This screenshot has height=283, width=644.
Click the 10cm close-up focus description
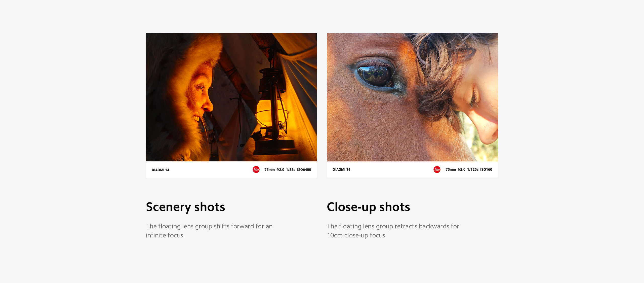[393, 231]
